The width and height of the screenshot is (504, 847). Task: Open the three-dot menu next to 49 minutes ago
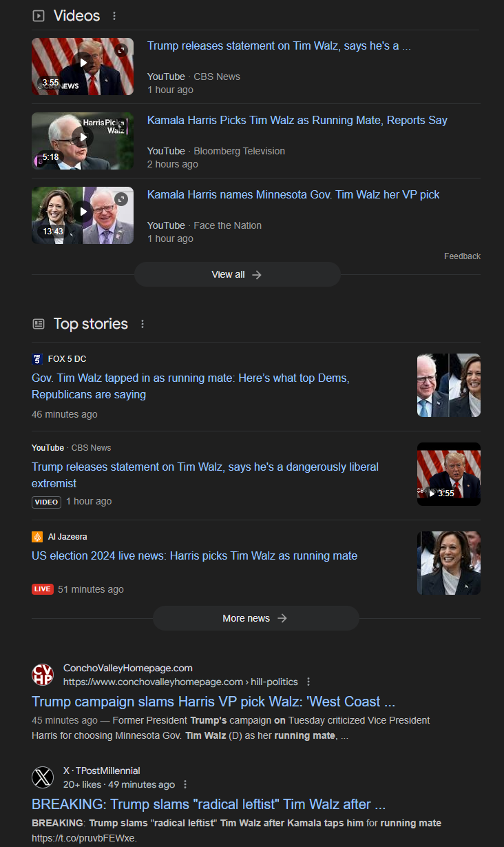coord(185,784)
